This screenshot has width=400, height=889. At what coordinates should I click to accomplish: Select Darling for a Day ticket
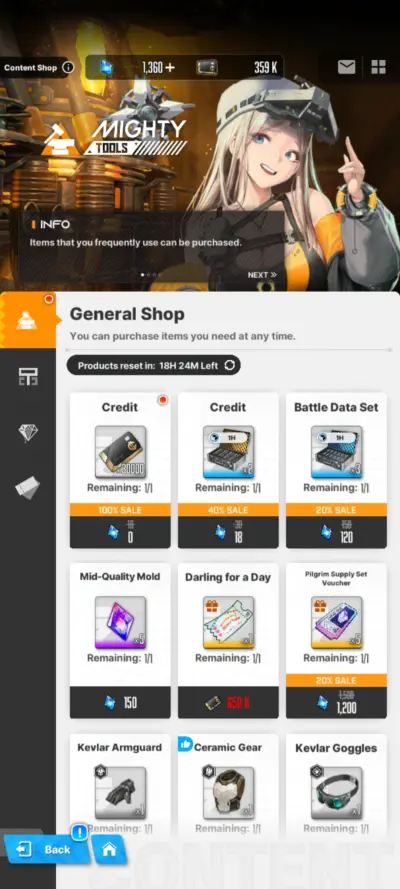click(228, 641)
